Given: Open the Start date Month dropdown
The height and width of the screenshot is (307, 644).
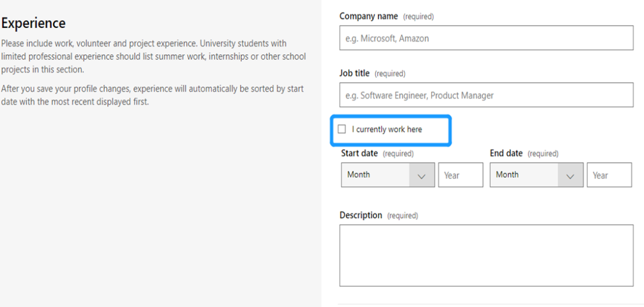Looking at the screenshot, I should 376,175.
